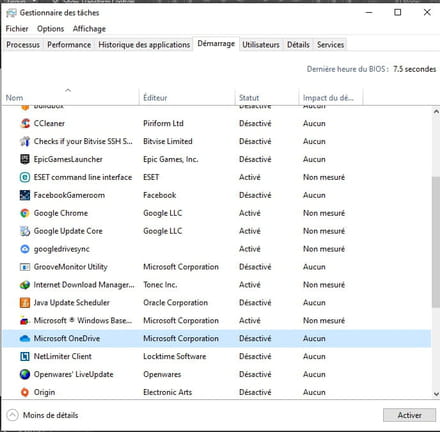This screenshot has width=440, height=432.
Task: Open the Options menu
Action: [x=50, y=29]
